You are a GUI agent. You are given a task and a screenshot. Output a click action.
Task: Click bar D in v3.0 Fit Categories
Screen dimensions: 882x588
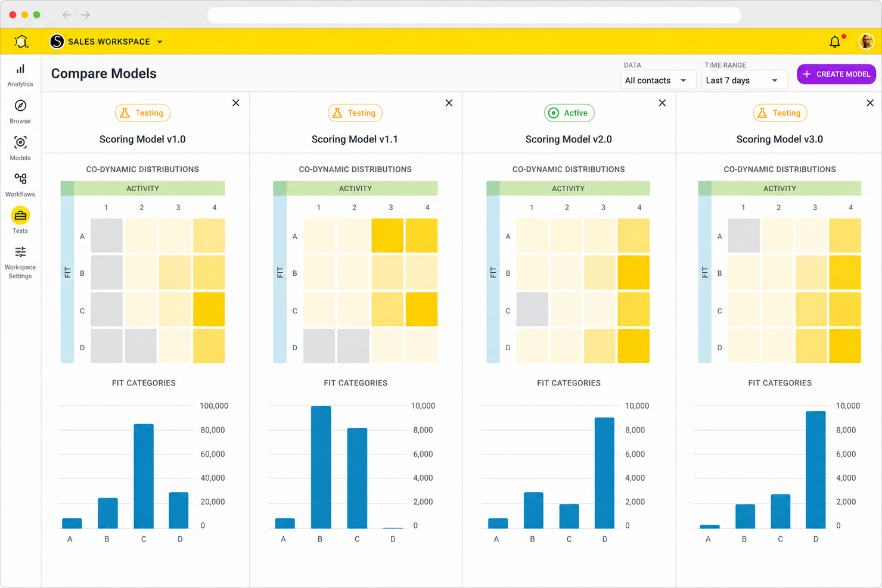[x=816, y=470]
